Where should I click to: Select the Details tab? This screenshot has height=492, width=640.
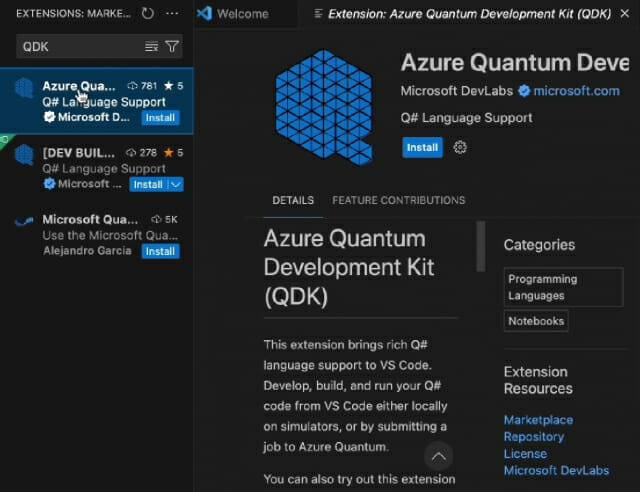293,200
